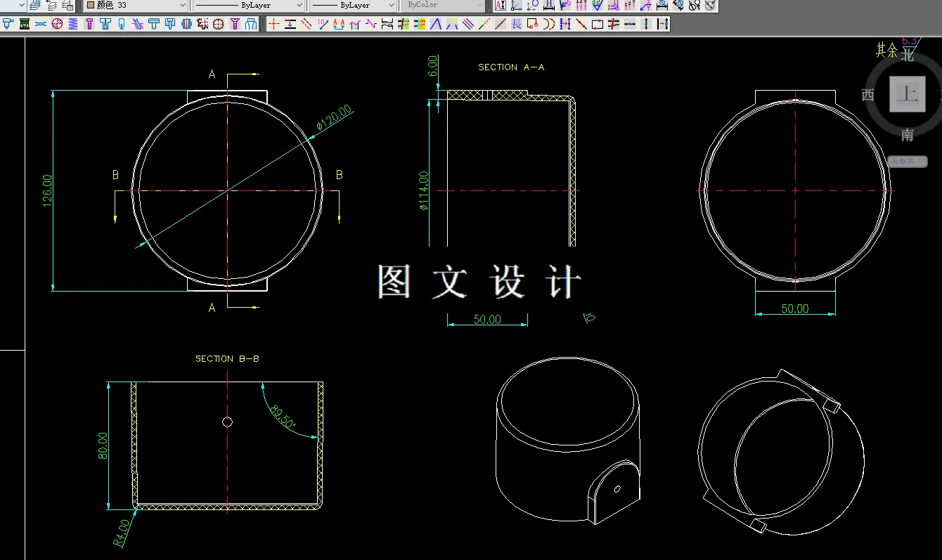Open the 'AI' text annotation tool
The height and width of the screenshot is (560, 942).
[500, 6]
